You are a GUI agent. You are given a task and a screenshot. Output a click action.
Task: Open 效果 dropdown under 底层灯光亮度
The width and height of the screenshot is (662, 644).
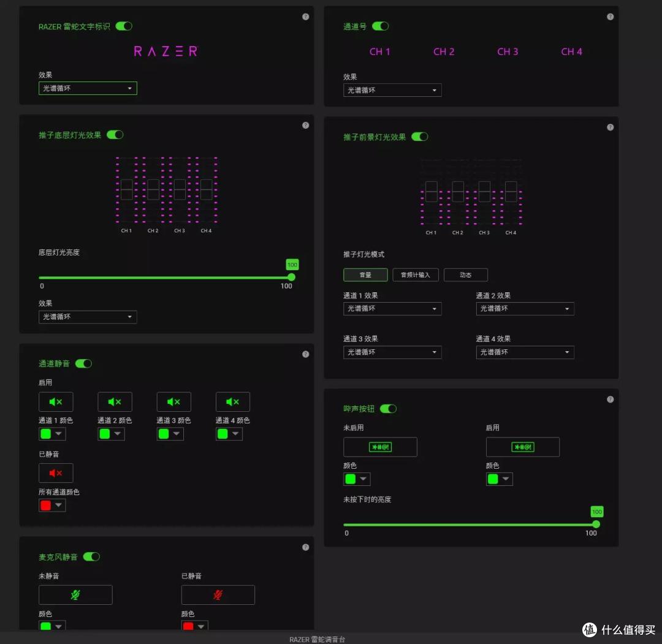[x=88, y=317]
